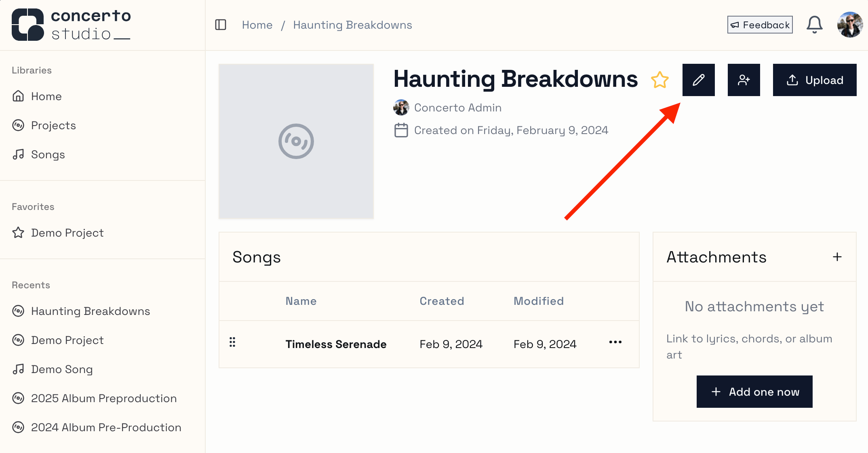This screenshot has width=868, height=453.
Task: Click the Home breadcrumb link
Action: tap(257, 25)
